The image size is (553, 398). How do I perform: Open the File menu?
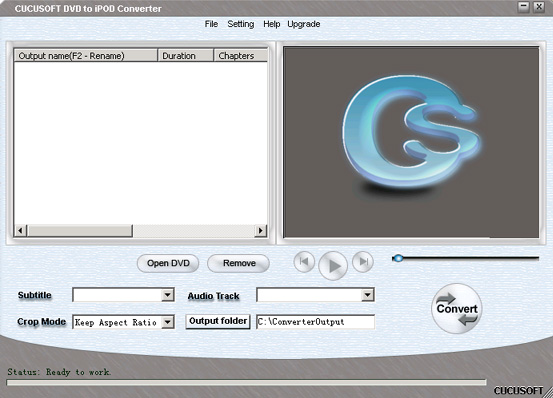click(211, 24)
